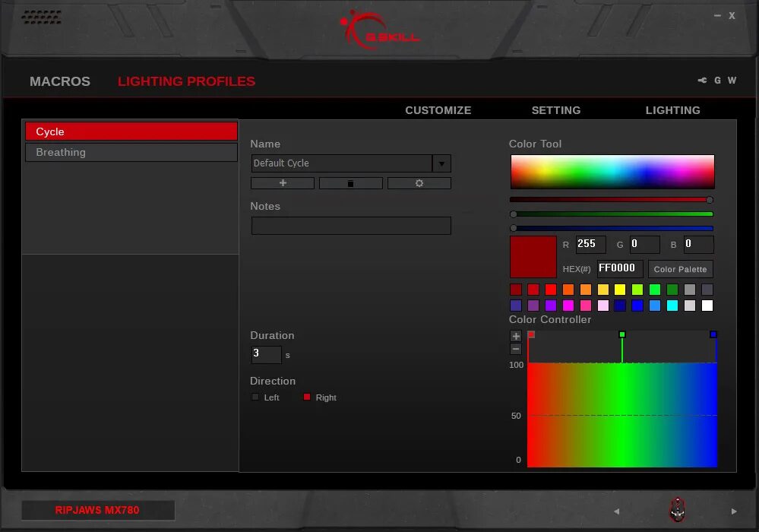Choose the medium gray palette swatch
Image resolution: width=759 pixels, height=532 pixels.
point(690,290)
